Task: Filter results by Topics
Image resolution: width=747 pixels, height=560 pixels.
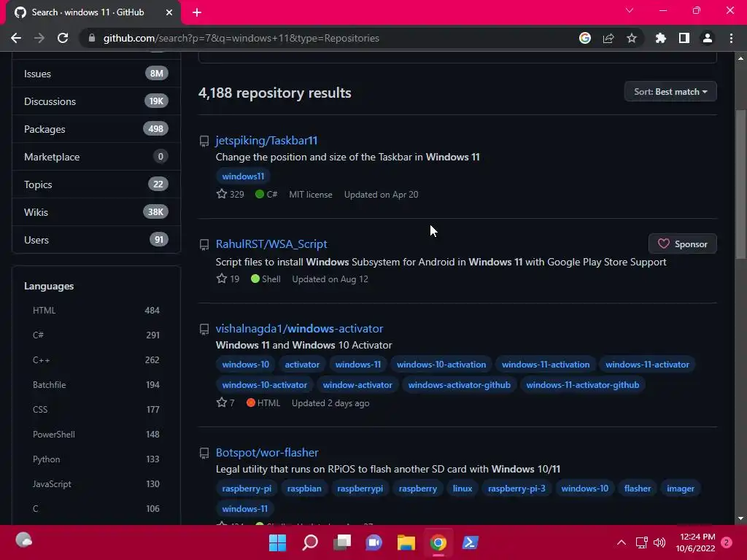Action: point(96,184)
